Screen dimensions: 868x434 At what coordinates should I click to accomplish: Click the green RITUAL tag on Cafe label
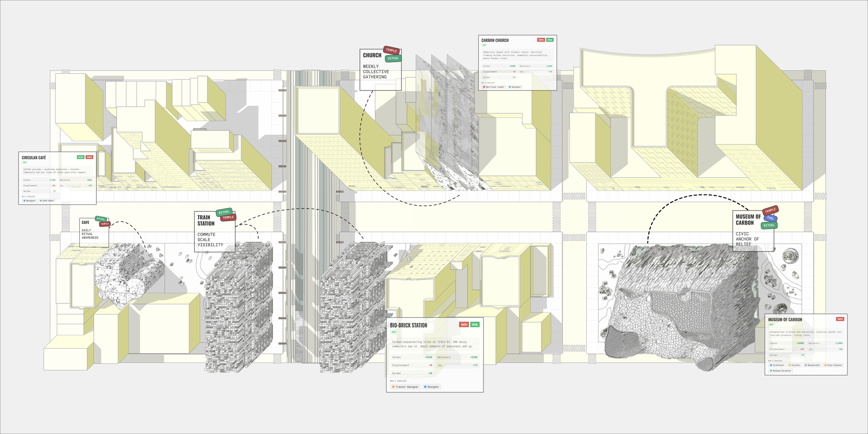tap(101, 219)
